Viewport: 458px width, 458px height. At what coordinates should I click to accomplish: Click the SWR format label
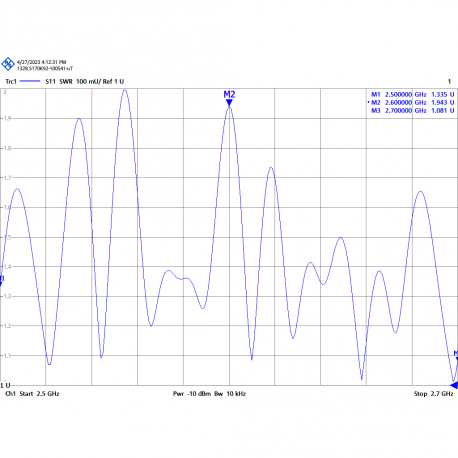click(66, 81)
